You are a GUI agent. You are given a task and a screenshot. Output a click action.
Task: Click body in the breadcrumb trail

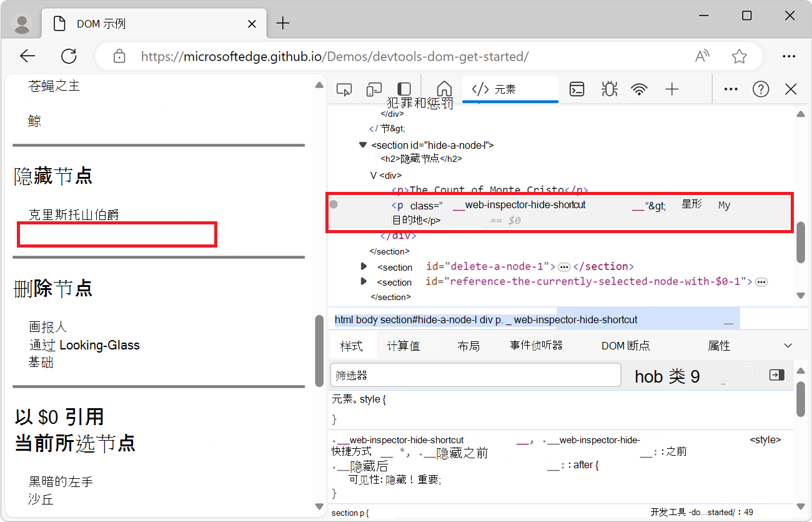click(x=367, y=319)
